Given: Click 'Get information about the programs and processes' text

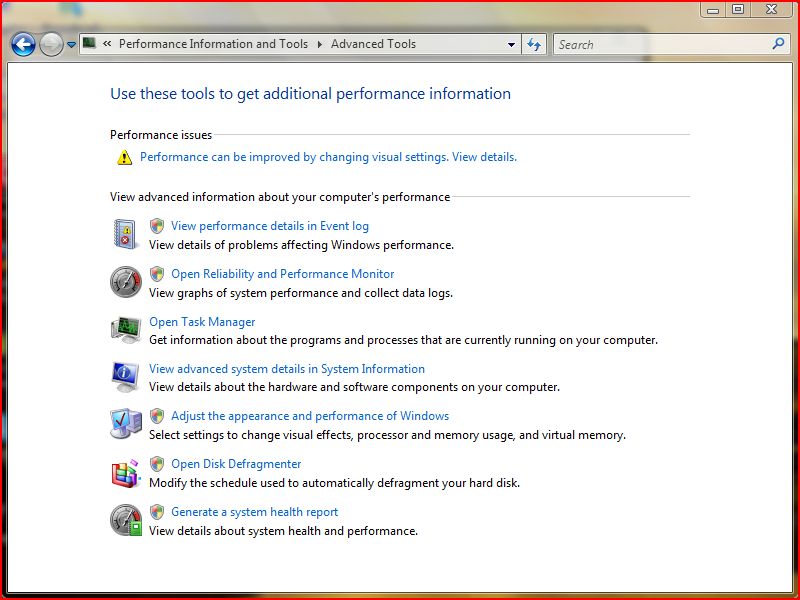Looking at the screenshot, I should pyautogui.click(x=404, y=340).
